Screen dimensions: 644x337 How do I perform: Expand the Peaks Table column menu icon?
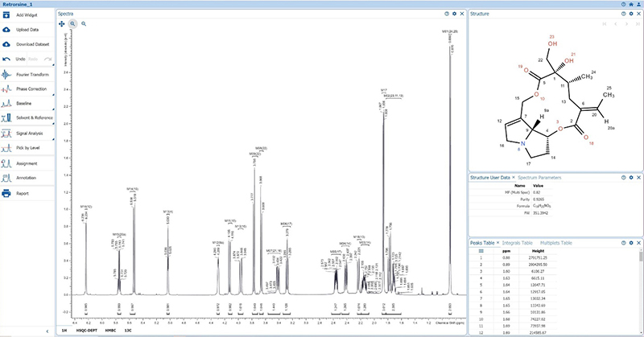tap(482, 251)
